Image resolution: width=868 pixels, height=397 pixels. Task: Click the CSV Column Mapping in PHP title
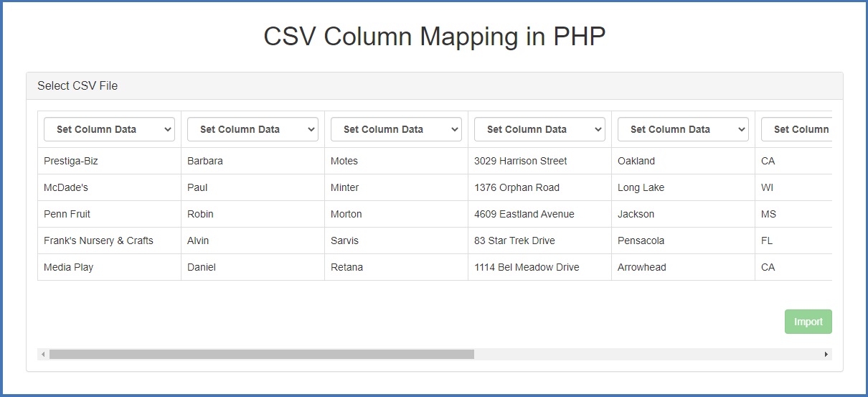click(435, 37)
